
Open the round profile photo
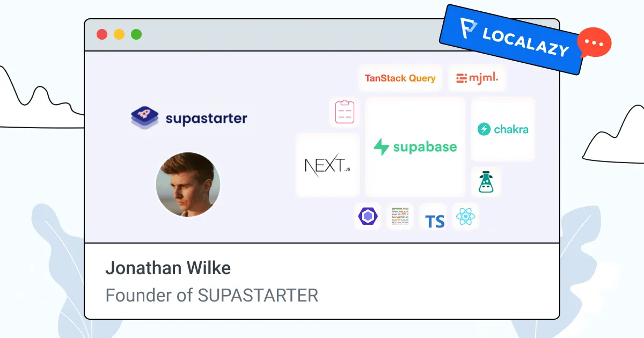(x=188, y=185)
